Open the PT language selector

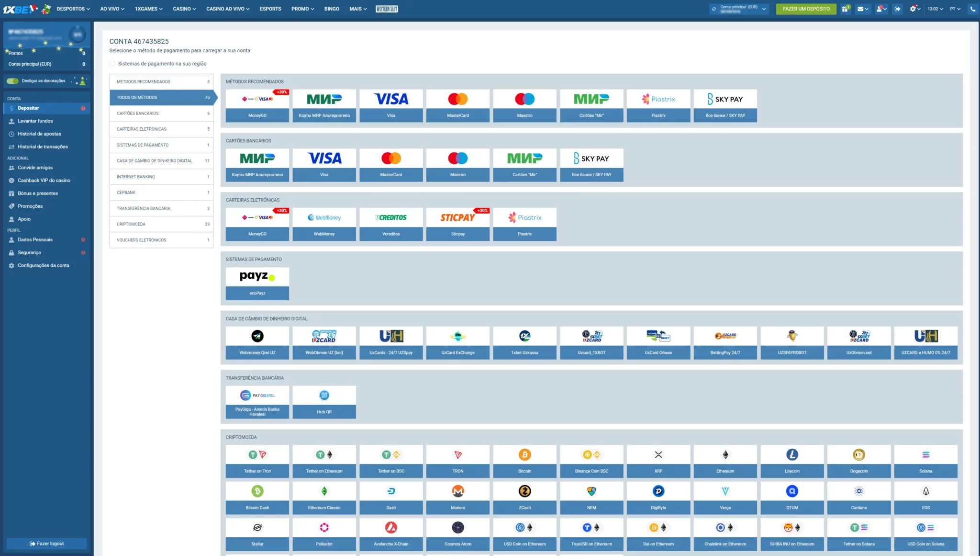coord(955,9)
